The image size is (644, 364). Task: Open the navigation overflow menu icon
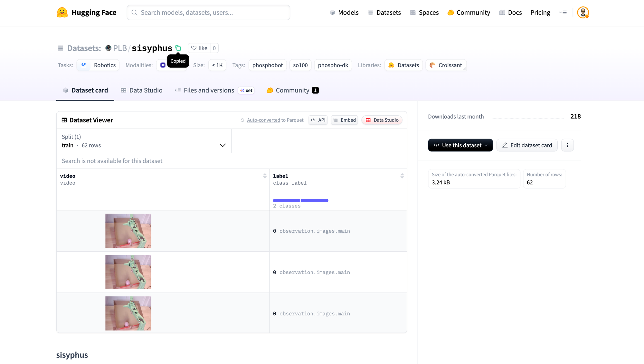pyautogui.click(x=563, y=13)
